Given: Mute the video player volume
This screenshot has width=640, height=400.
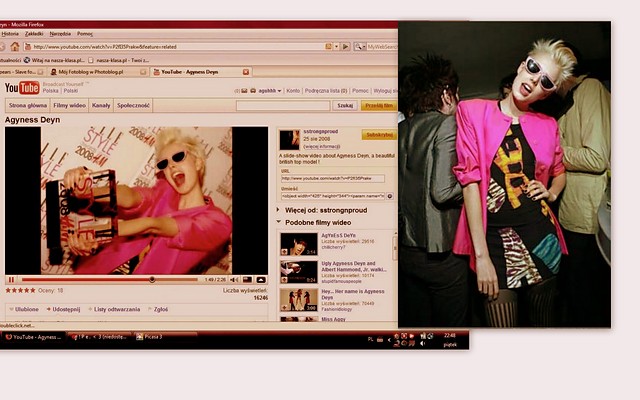Looking at the screenshot, I should pyautogui.click(x=234, y=280).
